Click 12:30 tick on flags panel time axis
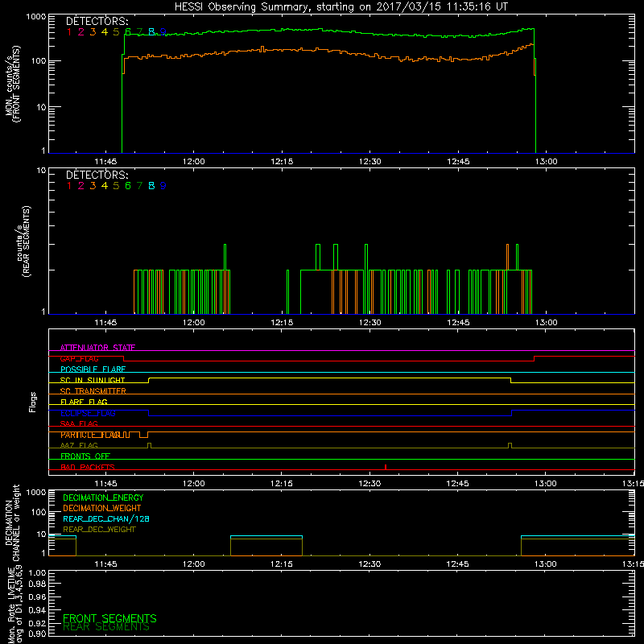Screen dimensions: 644x644 [x=369, y=484]
